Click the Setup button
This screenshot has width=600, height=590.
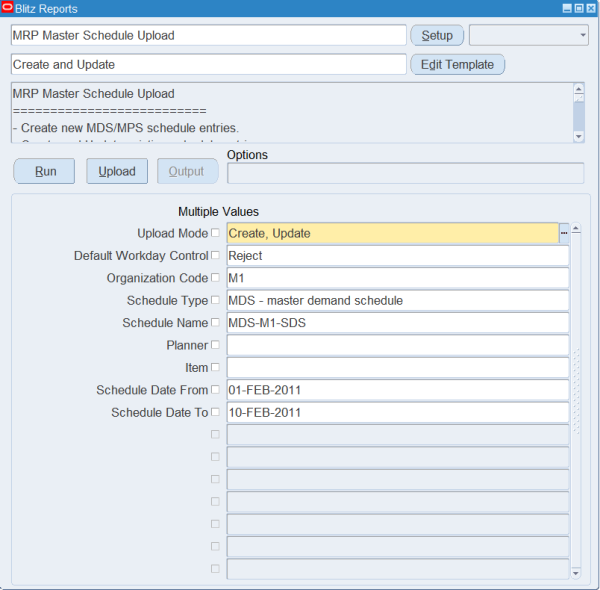coord(437,35)
